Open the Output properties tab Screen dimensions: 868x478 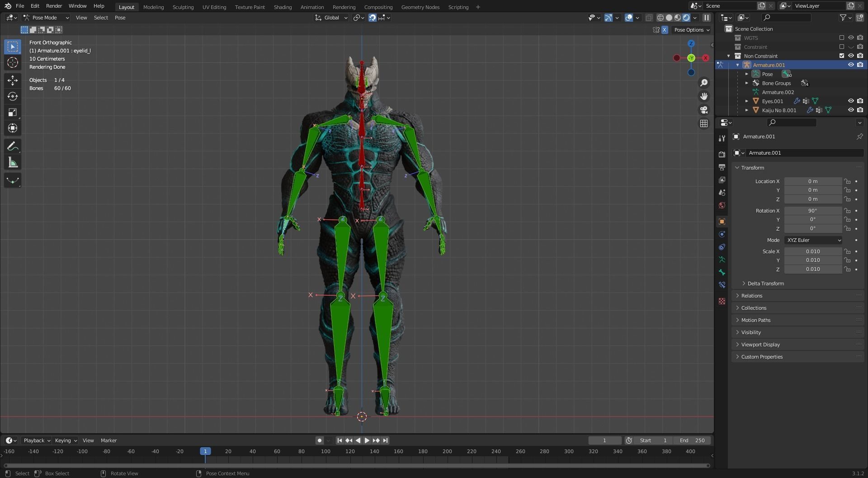(722, 167)
